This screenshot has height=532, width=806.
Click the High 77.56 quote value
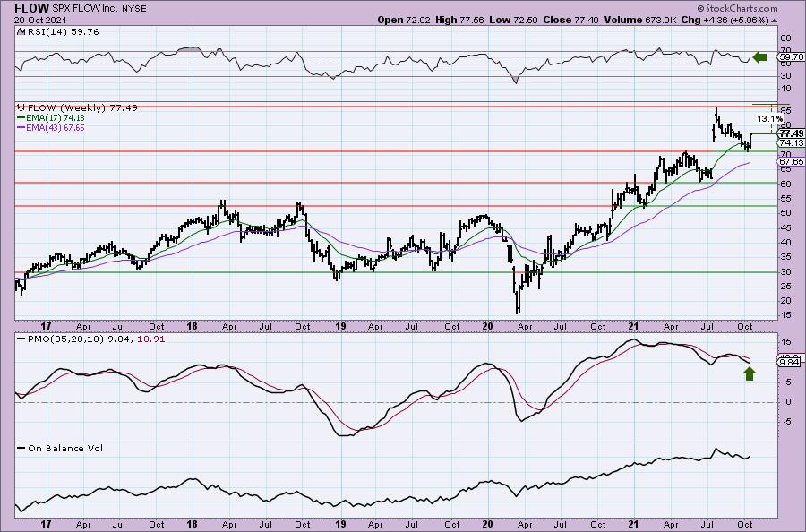[x=459, y=20]
